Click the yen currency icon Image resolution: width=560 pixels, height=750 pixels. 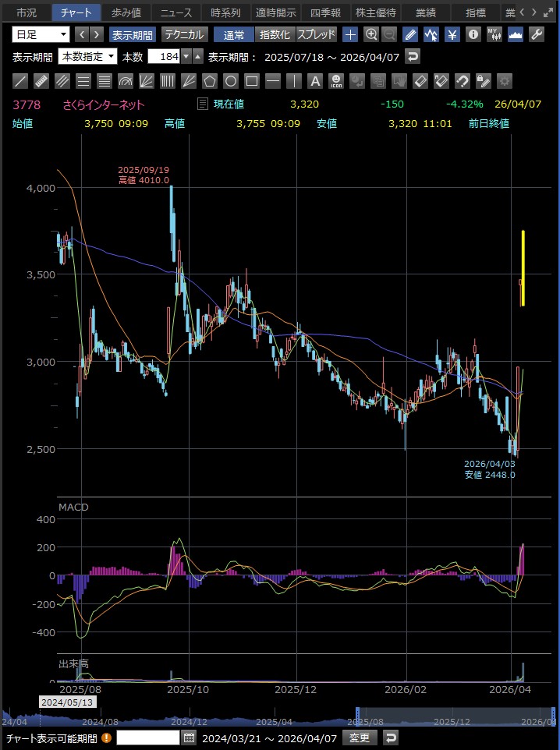(x=452, y=34)
